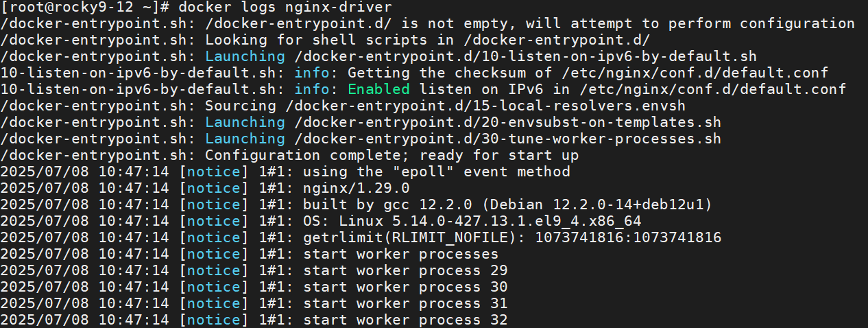This screenshot has height=328, width=868.
Task: Click the "start worker process 31" line
Action: [254, 304]
